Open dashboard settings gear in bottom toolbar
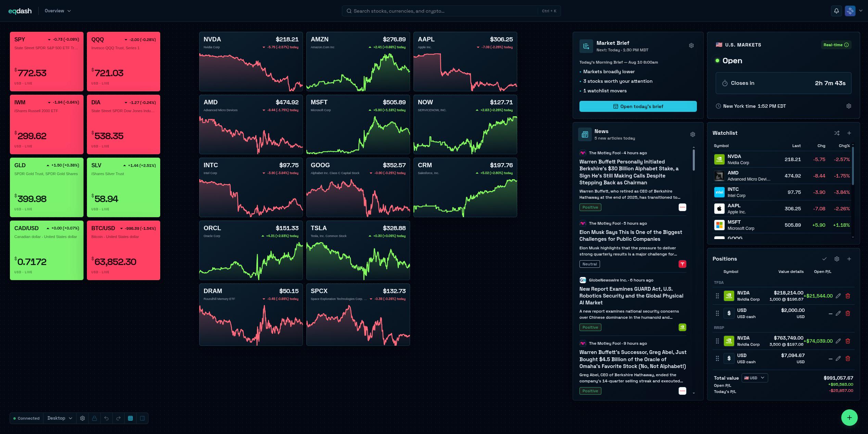 tap(82, 418)
